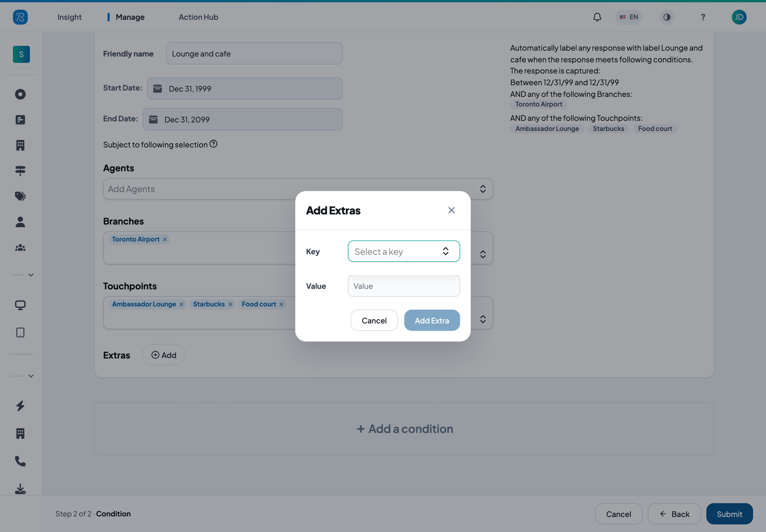766x532 pixels.
Task: Remove the Toronto Airport branch tag
Action: 165,239
